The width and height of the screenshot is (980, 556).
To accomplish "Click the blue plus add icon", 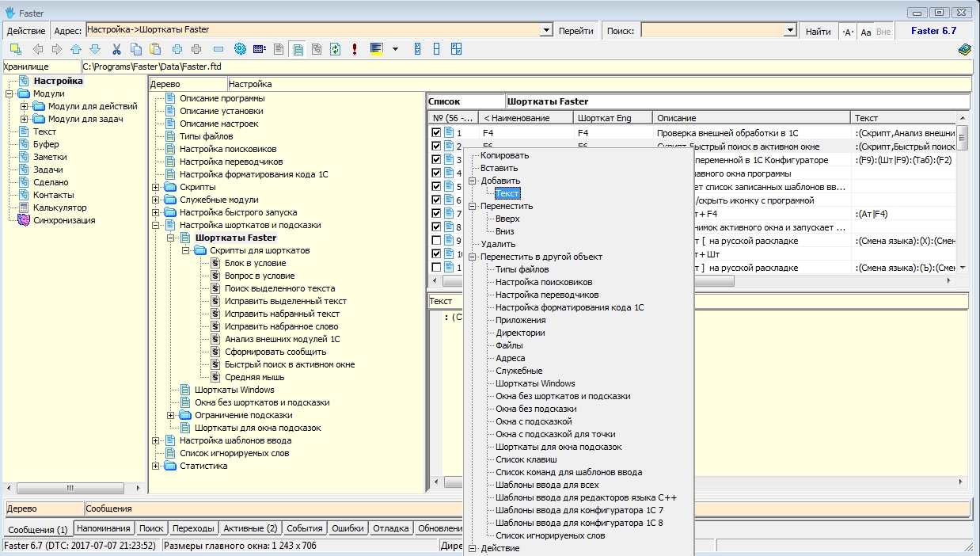I will tap(177, 49).
